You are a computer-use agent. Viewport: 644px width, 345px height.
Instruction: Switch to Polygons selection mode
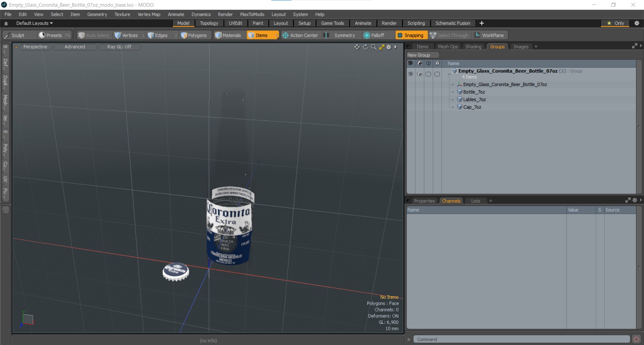pyautogui.click(x=194, y=35)
